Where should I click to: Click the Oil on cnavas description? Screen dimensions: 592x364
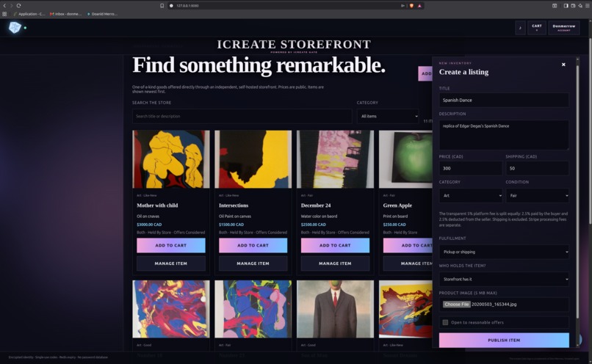(x=148, y=216)
